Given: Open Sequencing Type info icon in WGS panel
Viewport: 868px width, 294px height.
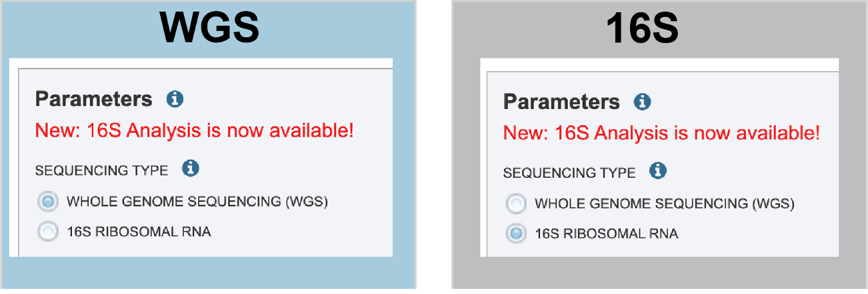Looking at the screenshot, I should pos(190,169).
